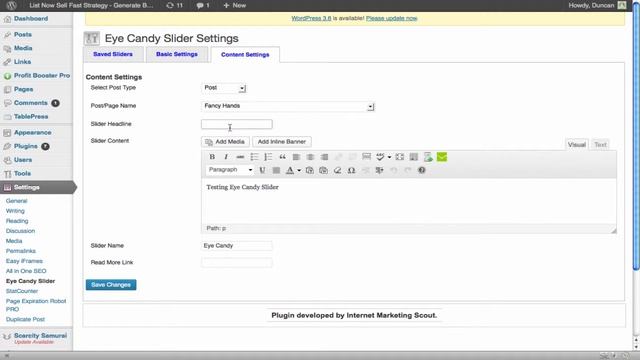Switch to Basic Settings tab
640x360 pixels.
point(177,54)
